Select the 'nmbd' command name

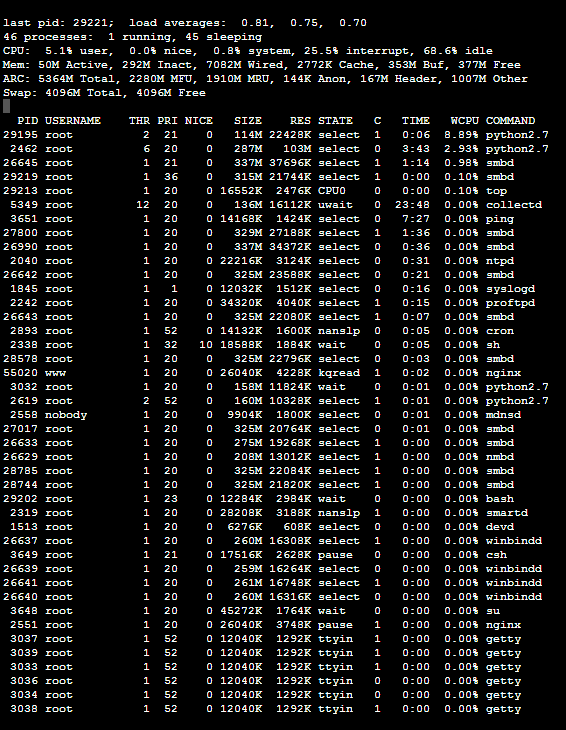click(500, 457)
